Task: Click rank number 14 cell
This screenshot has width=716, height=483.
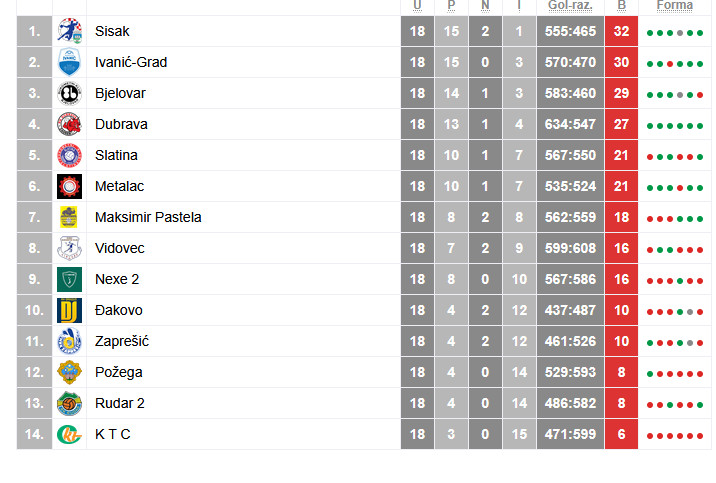Action: tap(35, 434)
